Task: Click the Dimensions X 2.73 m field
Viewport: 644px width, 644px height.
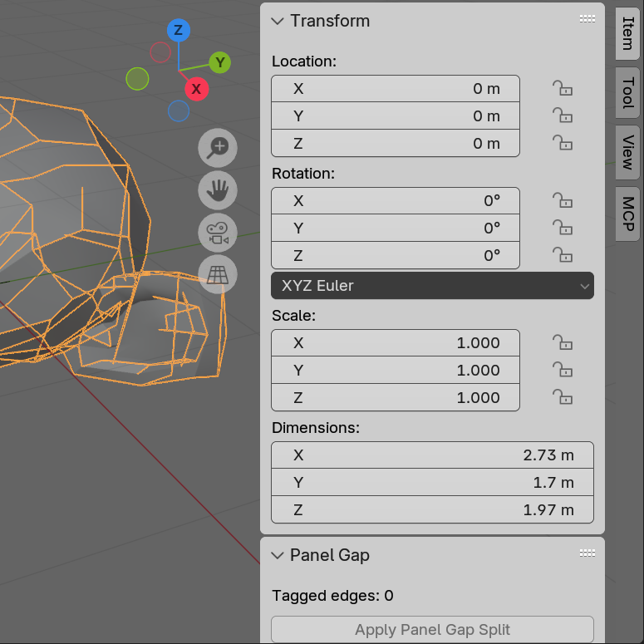Action: pyautogui.click(x=432, y=455)
